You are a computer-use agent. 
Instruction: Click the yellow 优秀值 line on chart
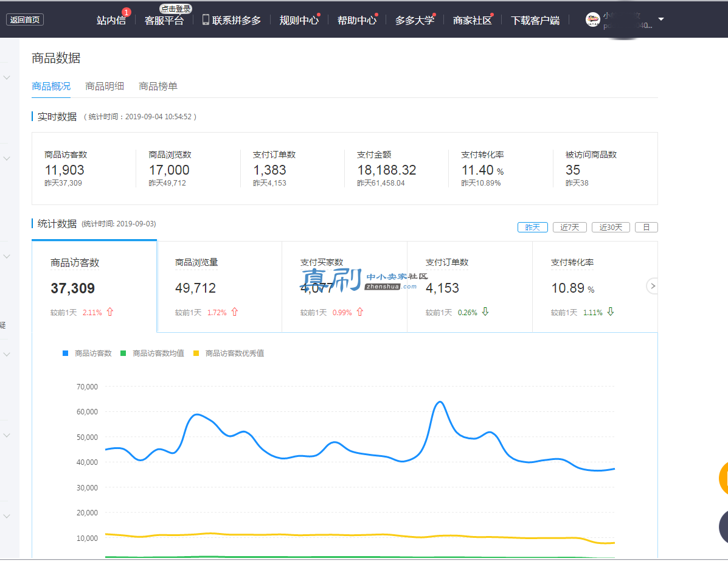pos(360,535)
